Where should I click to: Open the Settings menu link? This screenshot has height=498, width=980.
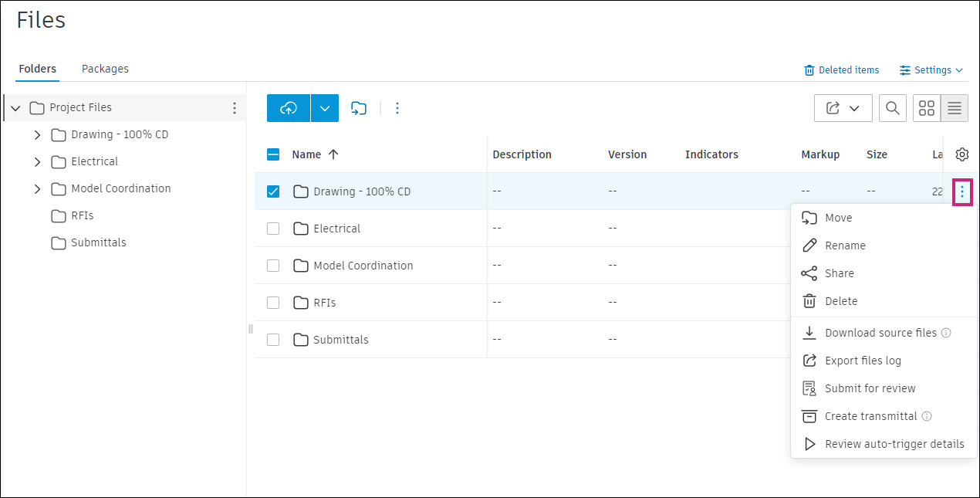coord(931,70)
